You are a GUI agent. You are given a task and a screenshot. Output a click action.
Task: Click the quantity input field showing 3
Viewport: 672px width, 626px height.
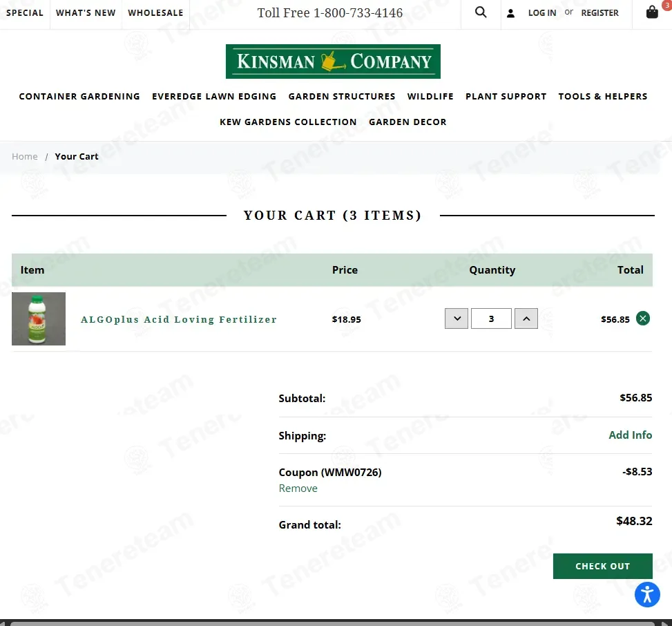(x=491, y=319)
